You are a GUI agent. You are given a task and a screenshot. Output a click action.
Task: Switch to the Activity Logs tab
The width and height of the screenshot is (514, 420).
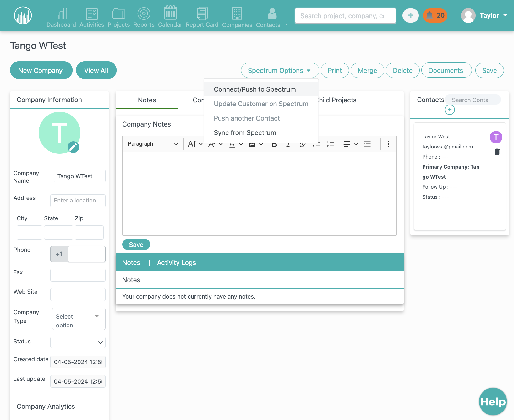pyautogui.click(x=177, y=263)
